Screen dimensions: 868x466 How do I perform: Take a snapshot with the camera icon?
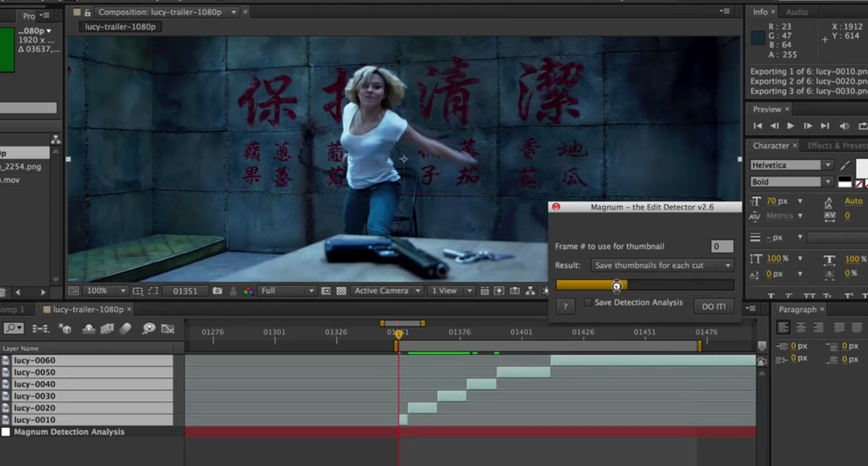[x=217, y=291]
